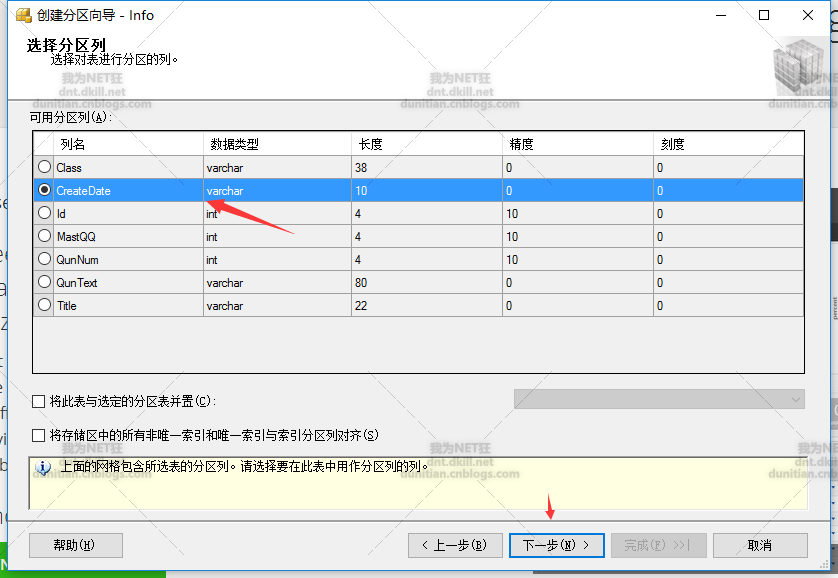Click int type in MastQQ row

(x=277, y=237)
